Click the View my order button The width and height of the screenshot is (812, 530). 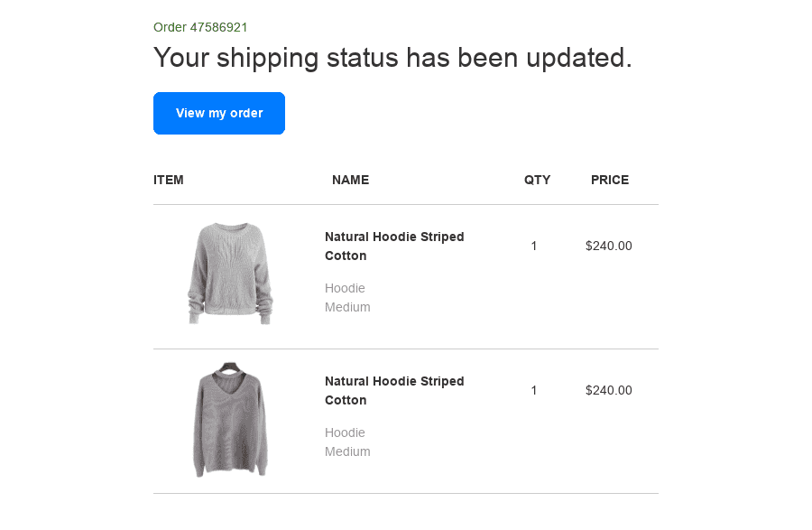click(219, 114)
